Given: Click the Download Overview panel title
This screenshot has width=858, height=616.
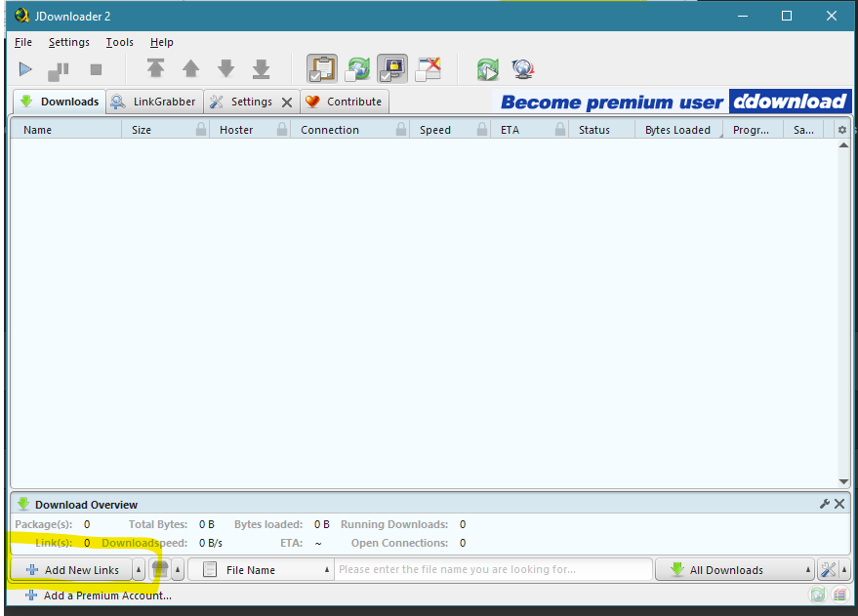Looking at the screenshot, I should (86, 505).
